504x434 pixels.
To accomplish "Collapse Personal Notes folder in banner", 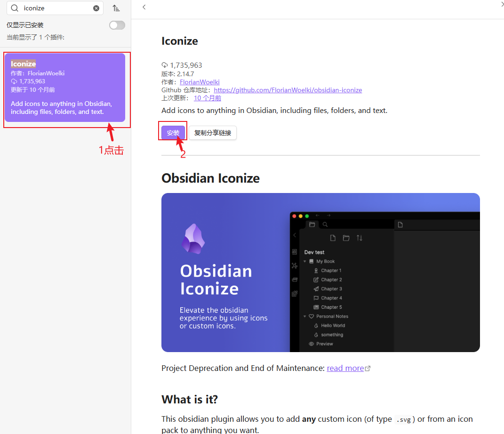I will 305,316.
